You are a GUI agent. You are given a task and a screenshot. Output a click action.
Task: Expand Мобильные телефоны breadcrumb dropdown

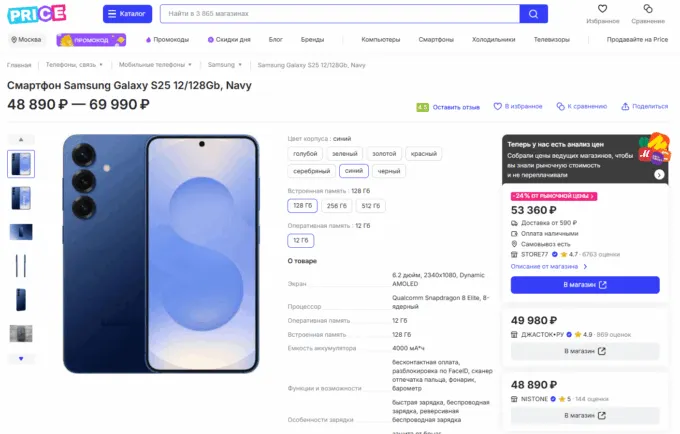193,65
